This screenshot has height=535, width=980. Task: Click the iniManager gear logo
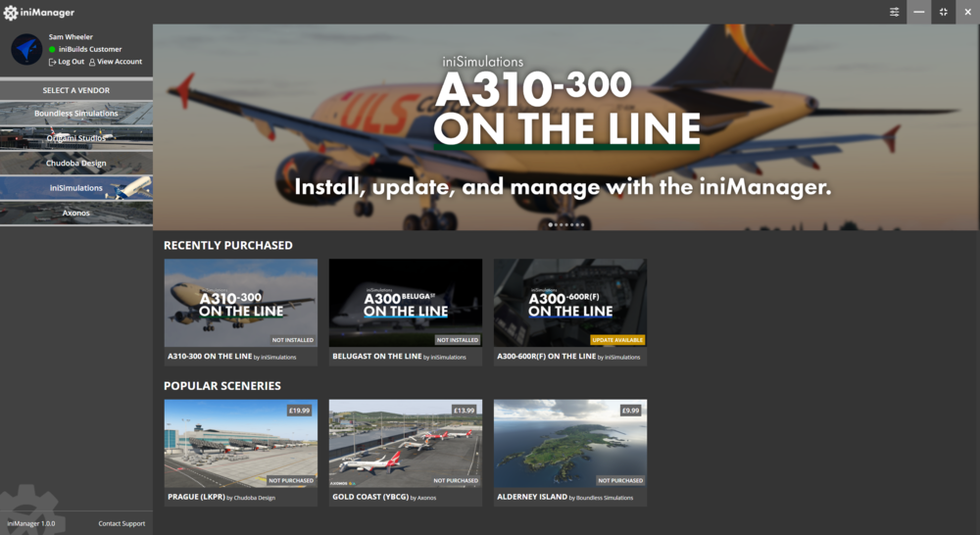tap(11, 13)
